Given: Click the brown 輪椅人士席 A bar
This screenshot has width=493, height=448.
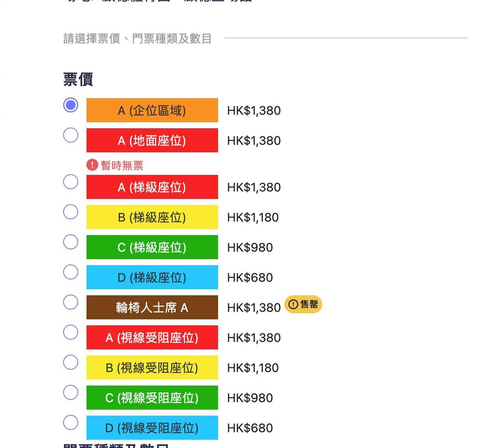Looking at the screenshot, I should 152,307.
